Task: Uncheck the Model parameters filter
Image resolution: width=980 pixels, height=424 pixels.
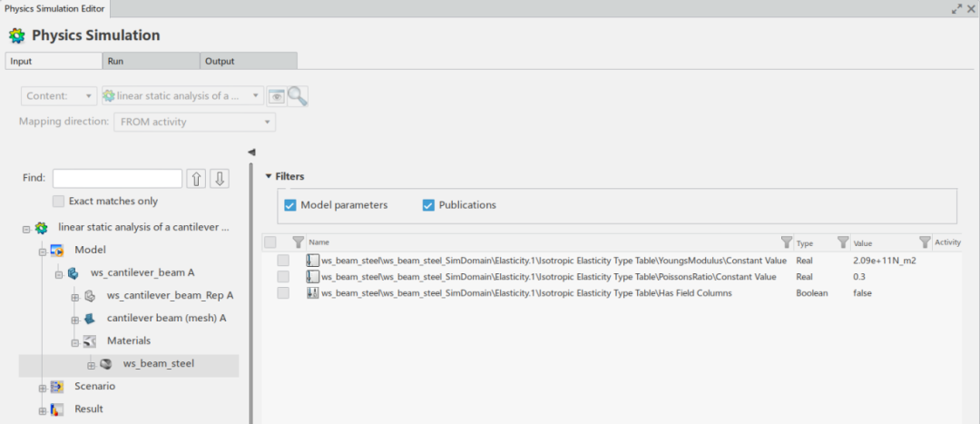Action: coord(290,205)
